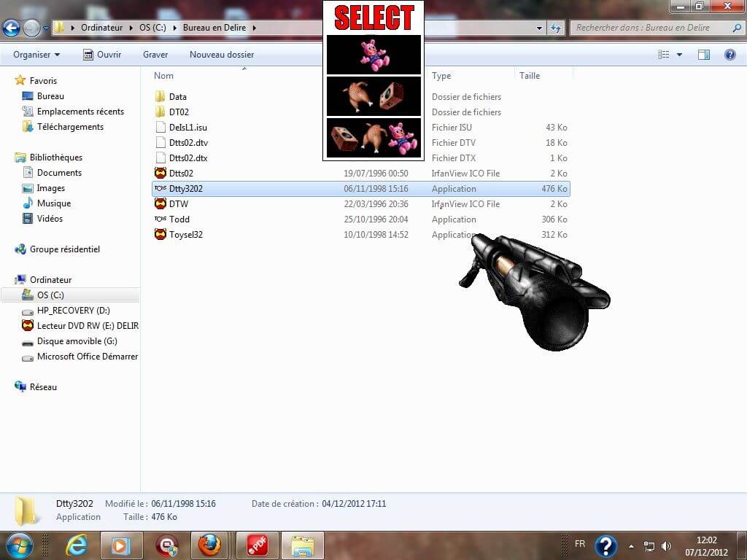Viewport: 747px width, 560px height.
Task: Show hidden tray icons arrow
Action: (x=631, y=546)
